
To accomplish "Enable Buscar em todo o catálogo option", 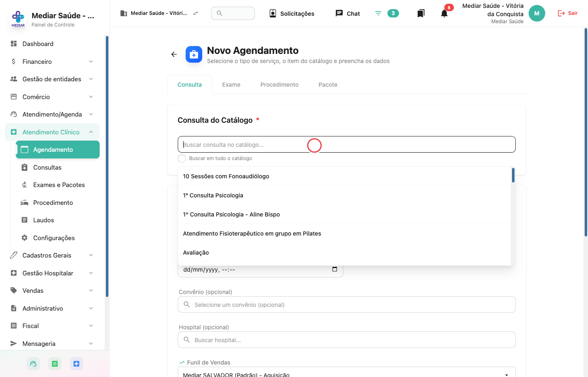I will point(182,158).
